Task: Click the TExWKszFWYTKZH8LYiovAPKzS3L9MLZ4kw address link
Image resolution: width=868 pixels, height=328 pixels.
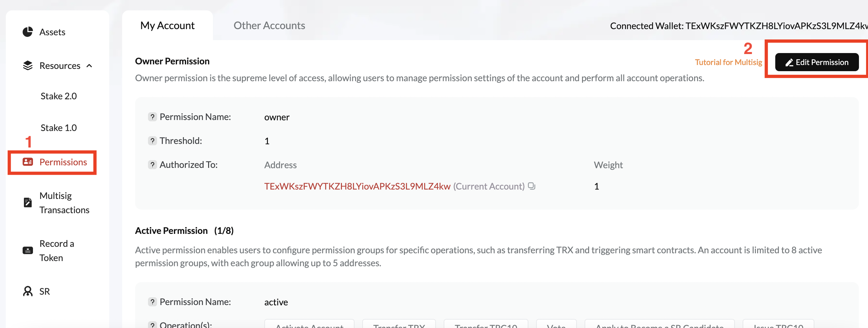Action: point(357,186)
